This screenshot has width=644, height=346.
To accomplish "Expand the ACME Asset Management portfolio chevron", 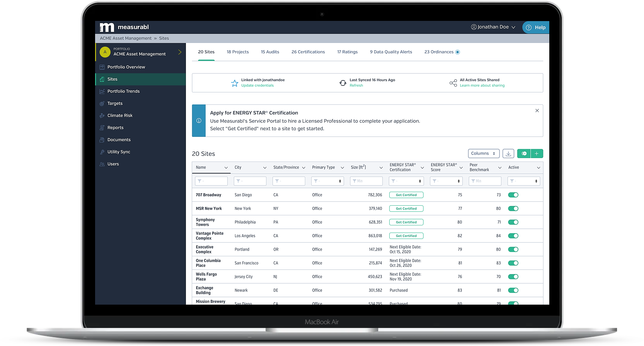I will pos(180,52).
